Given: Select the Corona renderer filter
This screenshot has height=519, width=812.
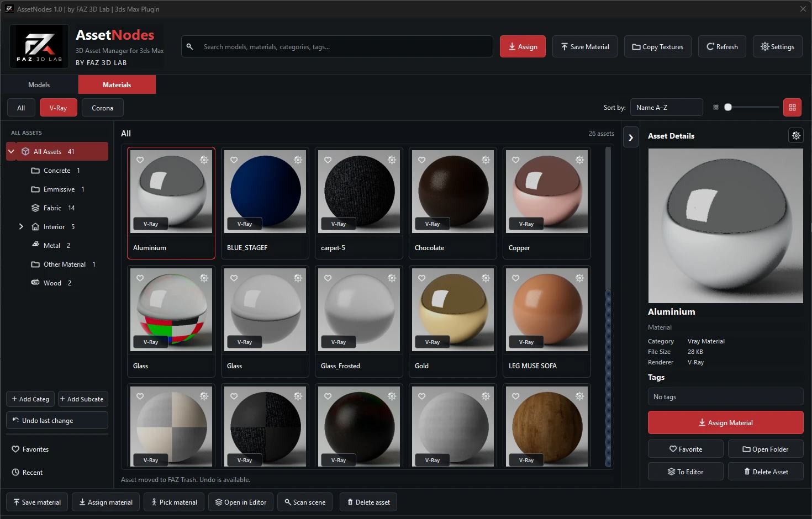Looking at the screenshot, I should click(102, 108).
